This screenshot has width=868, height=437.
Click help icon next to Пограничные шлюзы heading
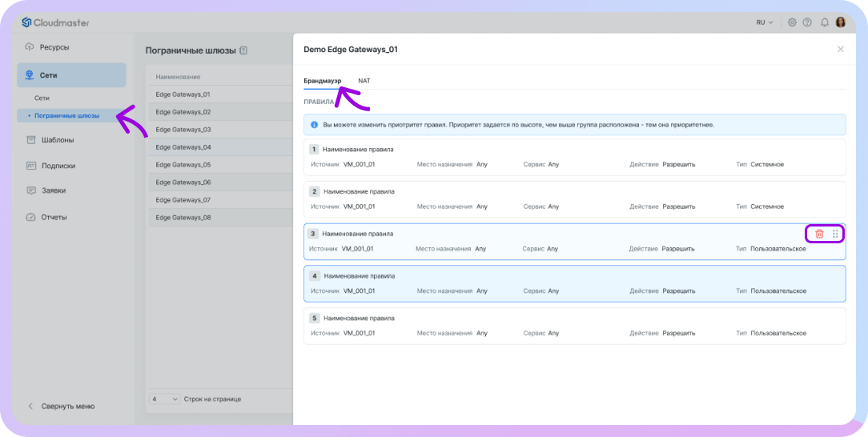pos(243,50)
